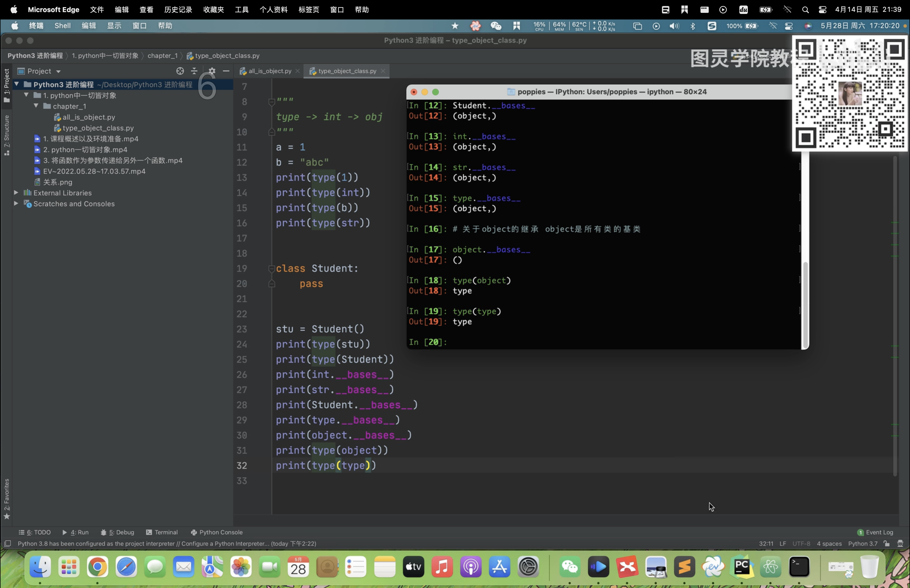Click the collapse all icon in Project panel
Screen dimensions: 910x588
point(194,71)
